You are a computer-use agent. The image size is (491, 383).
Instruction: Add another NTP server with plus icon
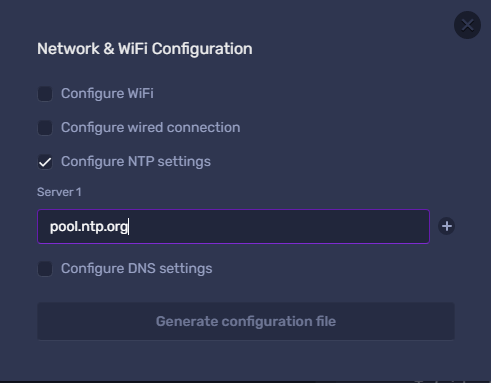(447, 226)
